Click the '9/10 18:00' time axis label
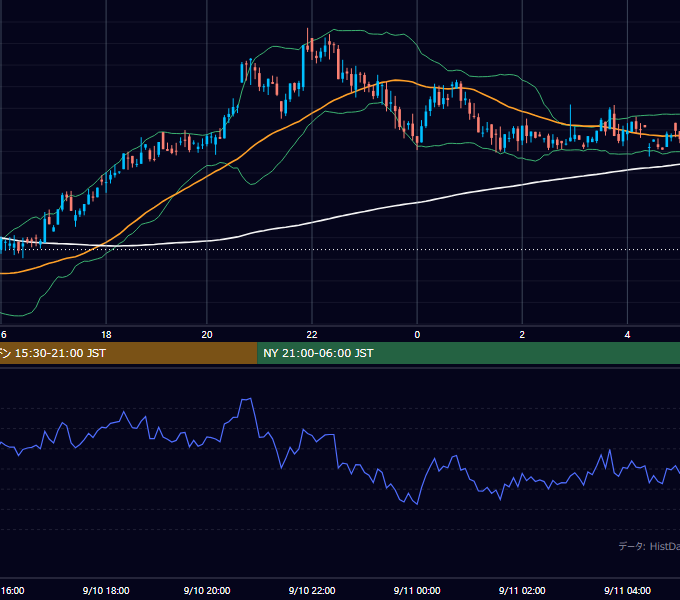The height and width of the screenshot is (600, 680). tap(106, 590)
